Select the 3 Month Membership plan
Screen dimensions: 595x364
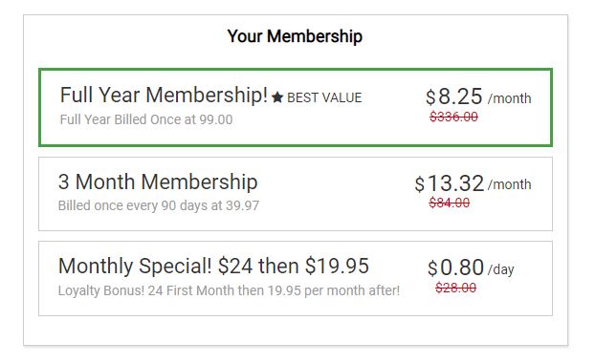point(296,194)
